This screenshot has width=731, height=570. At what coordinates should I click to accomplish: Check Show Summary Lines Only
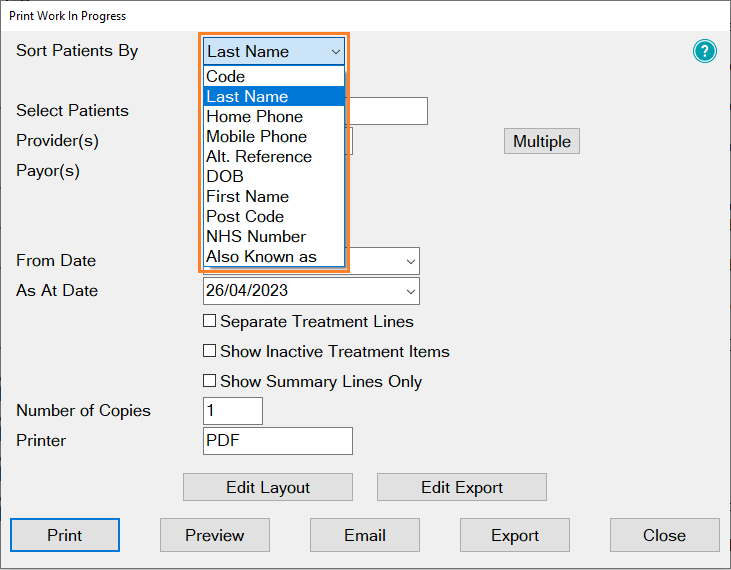click(209, 381)
